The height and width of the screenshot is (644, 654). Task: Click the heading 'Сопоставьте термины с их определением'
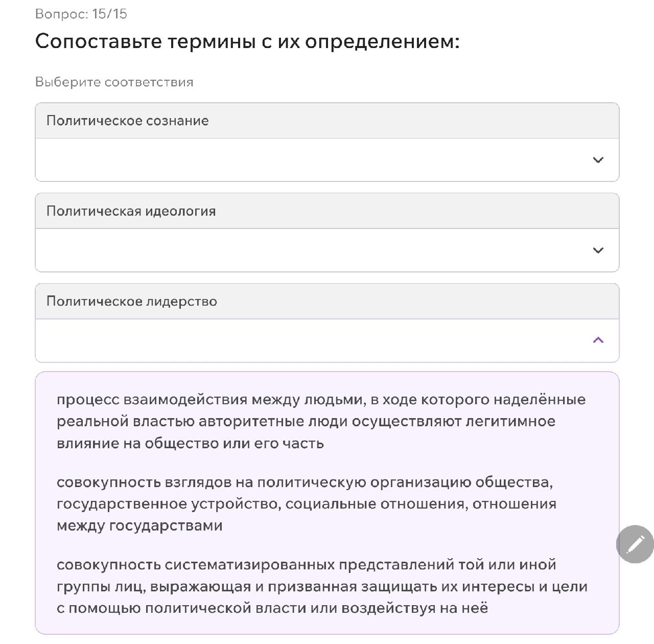(247, 42)
